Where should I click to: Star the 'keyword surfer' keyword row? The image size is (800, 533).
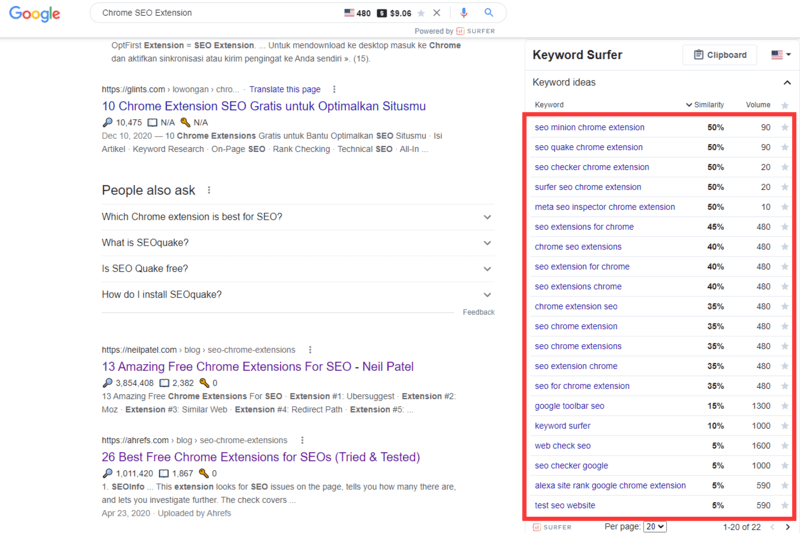[x=785, y=426]
